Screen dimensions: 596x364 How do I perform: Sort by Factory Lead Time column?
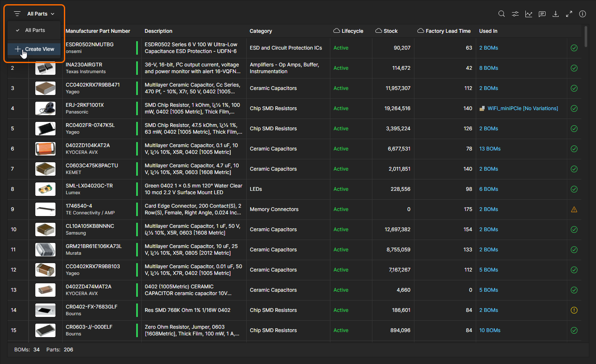click(x=448, y=31)
